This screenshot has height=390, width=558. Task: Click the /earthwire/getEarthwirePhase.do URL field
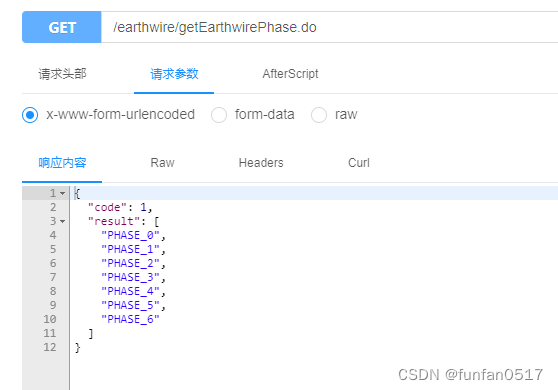pyautogui.click(x=330, y=27)
